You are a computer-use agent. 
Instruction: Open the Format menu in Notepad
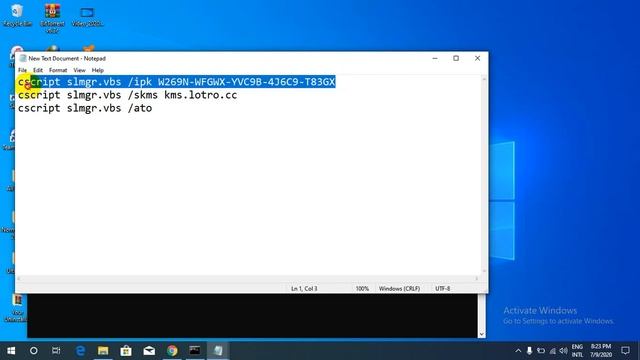(58, 70)
